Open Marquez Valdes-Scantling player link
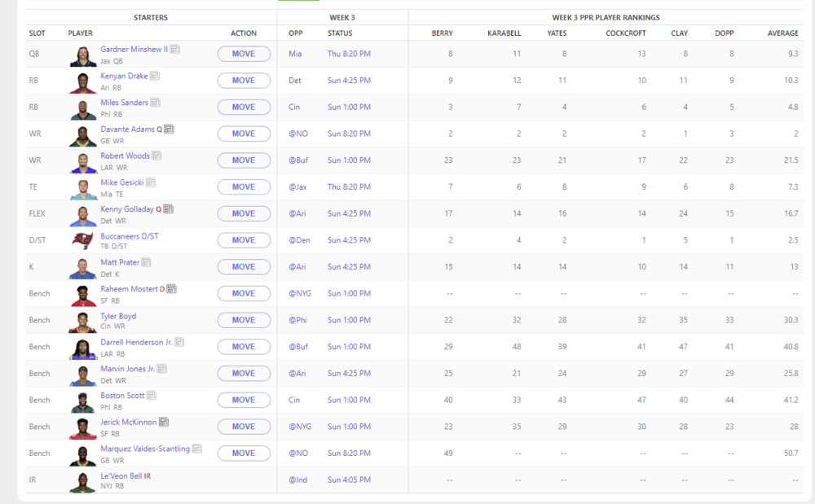Image resolution: width=815 pixels, height=504 pixels. coord(145,449)
